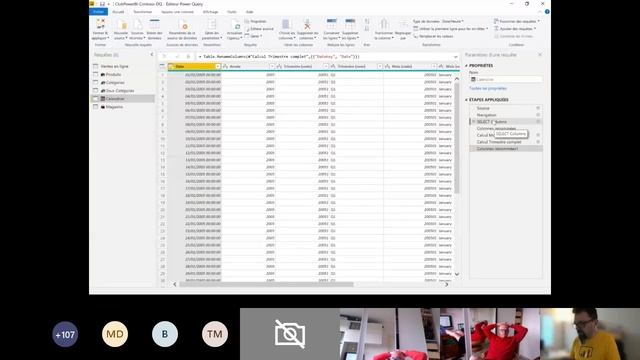Switch to the Aide tab

pos(249,12)
